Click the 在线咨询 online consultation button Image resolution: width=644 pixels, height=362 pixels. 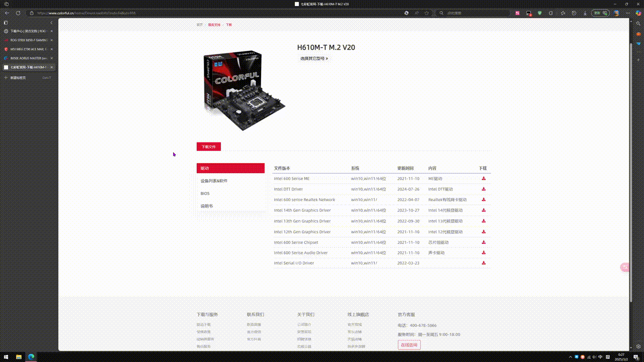409,345
